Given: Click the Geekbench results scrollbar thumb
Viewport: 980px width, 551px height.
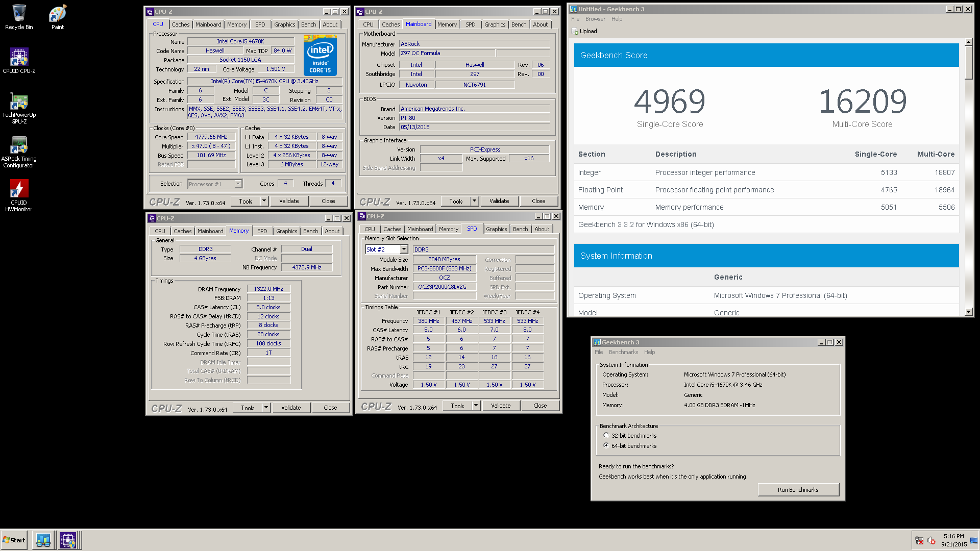Looking at the screenshot, I should click(x=968, y=63).
